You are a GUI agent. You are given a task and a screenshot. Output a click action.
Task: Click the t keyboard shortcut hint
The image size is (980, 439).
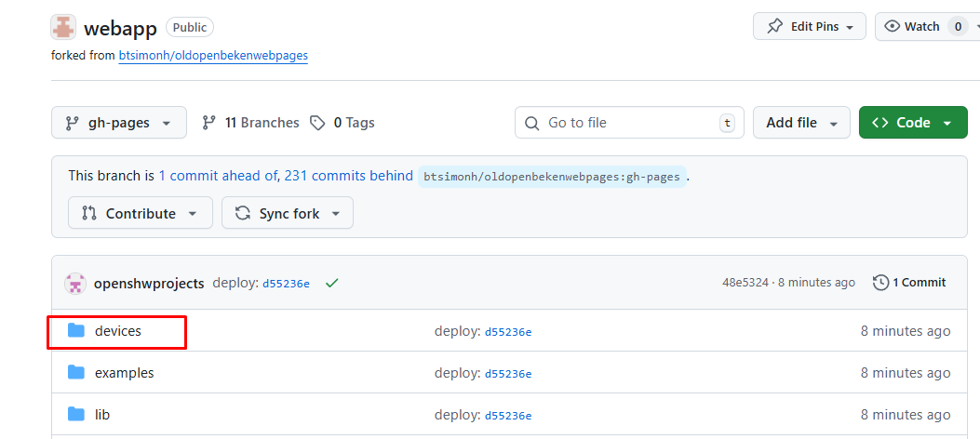coord(726,123)
